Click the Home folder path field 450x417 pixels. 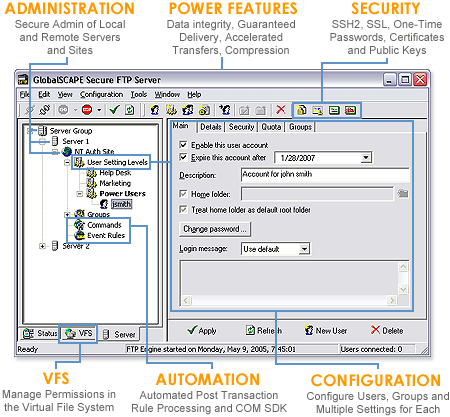[317, 194]
